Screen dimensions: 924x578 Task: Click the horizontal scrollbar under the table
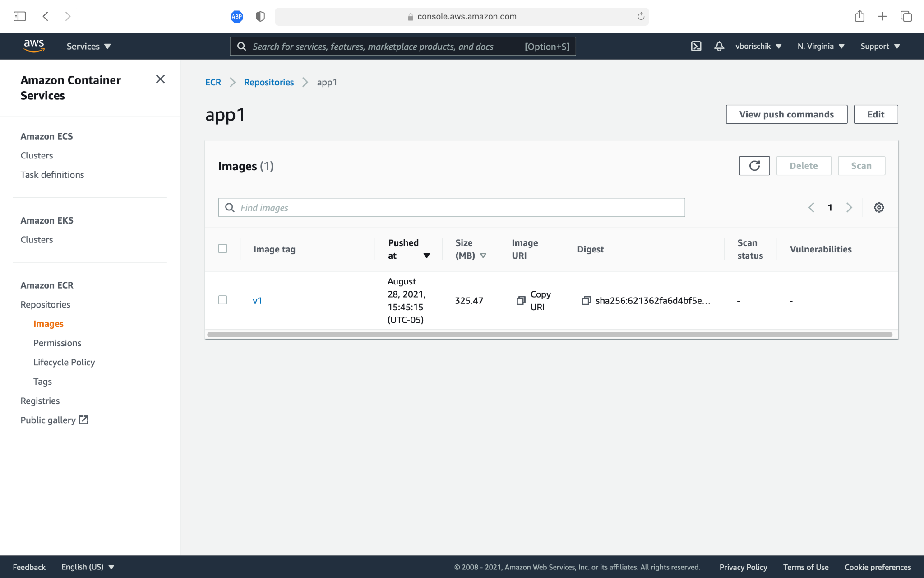pos(550,335)
